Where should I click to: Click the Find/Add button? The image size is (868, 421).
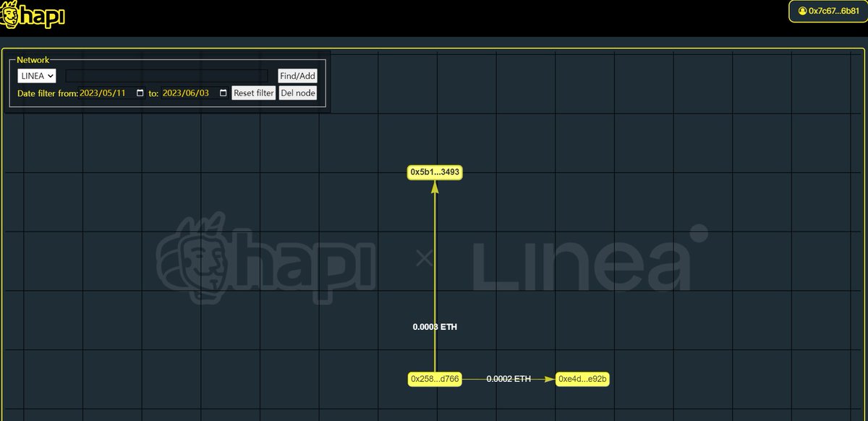(298, 76)
